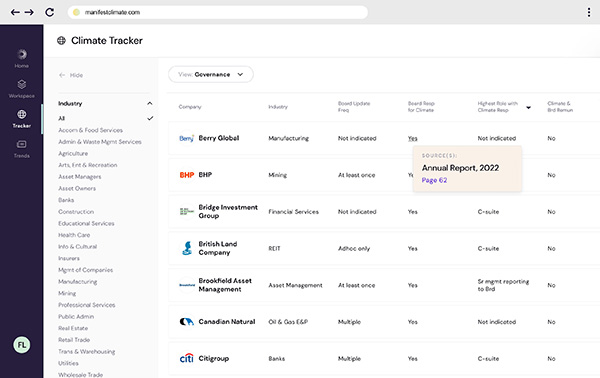Viewport: 600px width, 378px height.
Task: Open Workspace in the sidebar
Action: [x=22, y=88]
